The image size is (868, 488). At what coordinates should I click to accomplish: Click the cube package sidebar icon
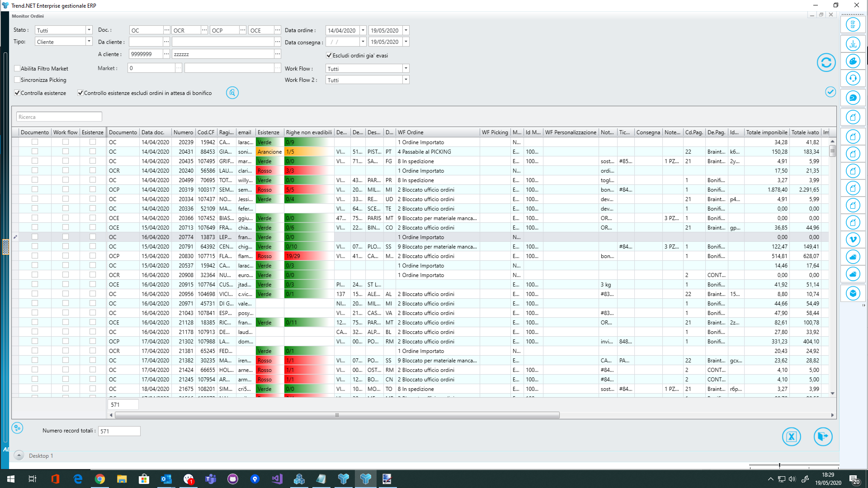[853, 293]
